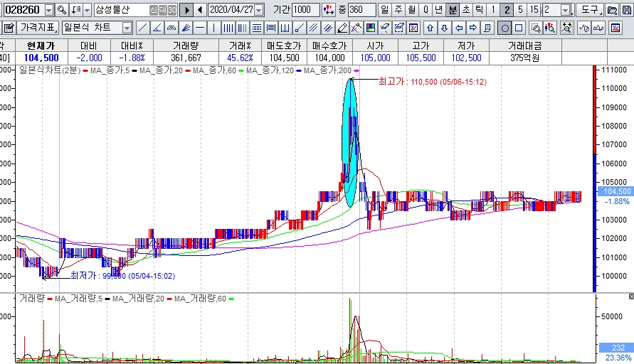
Task: Click the left arrow marker tool
Action: (459, 28)
